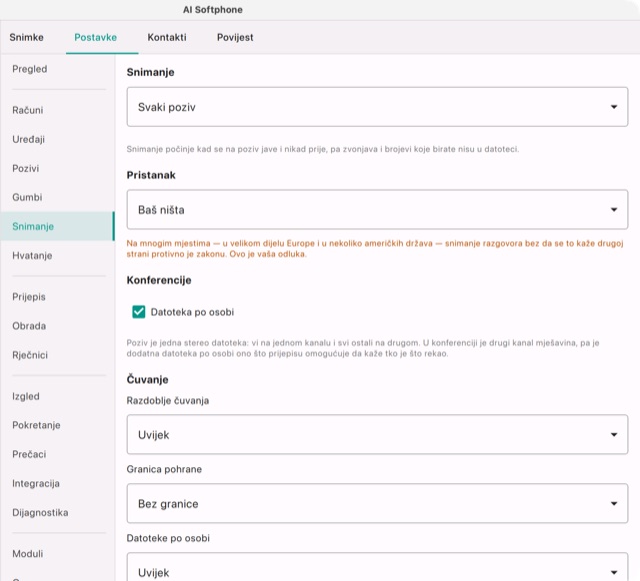Open Hvatanje settings section
The width and height of the screenshot is (640, 581).
(57, 256)
